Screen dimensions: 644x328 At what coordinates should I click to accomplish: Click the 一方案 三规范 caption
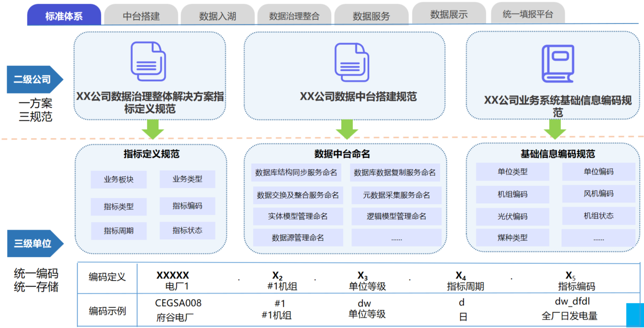(x=36, y=110)
